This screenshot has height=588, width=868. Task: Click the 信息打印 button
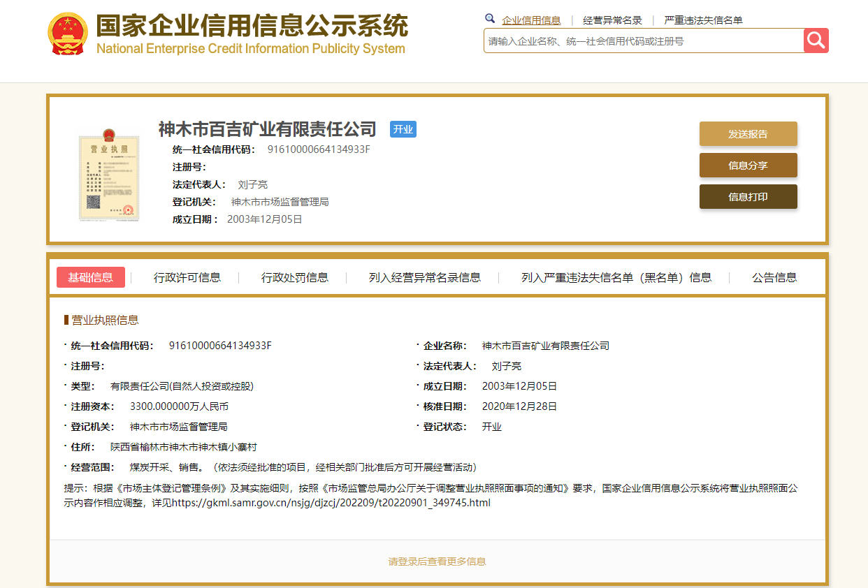point(748,197)
